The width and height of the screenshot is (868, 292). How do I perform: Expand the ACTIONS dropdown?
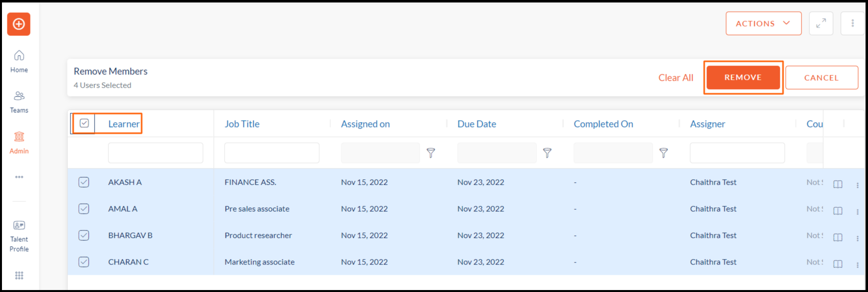(763, 23)
